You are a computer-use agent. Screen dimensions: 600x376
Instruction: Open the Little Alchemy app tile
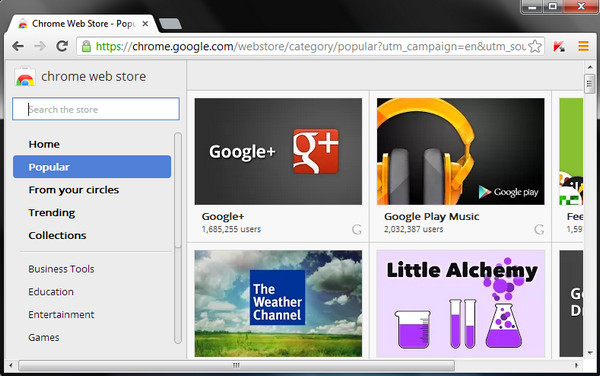click(x=460, y=304)
